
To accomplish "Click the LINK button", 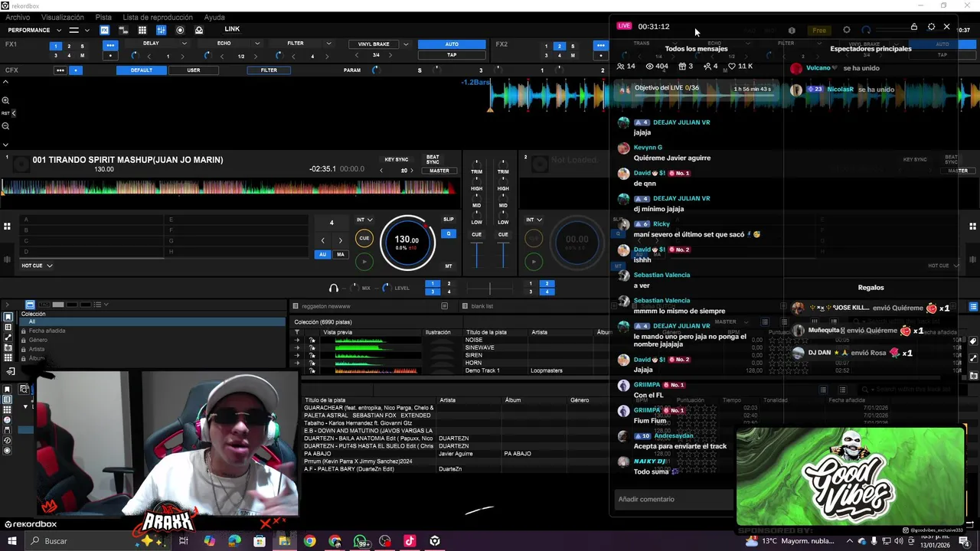I will pos(232,29).
